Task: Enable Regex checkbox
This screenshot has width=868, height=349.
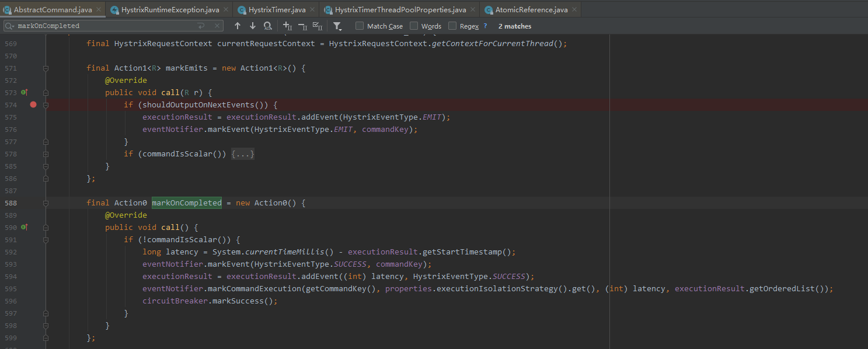Action: pyautogui.click(x=452, y=26)
